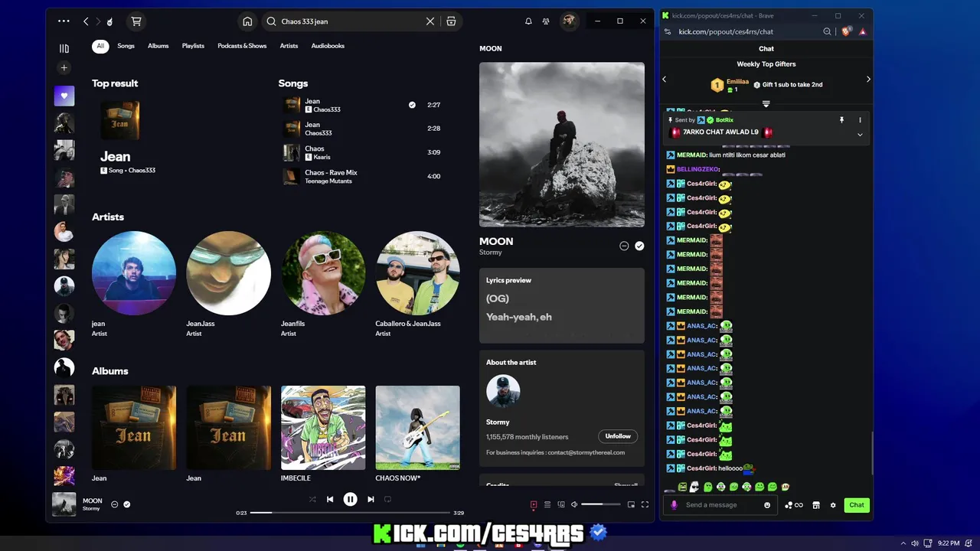Seek within the song progress bar
980x551 pixels.
(350, 513)
